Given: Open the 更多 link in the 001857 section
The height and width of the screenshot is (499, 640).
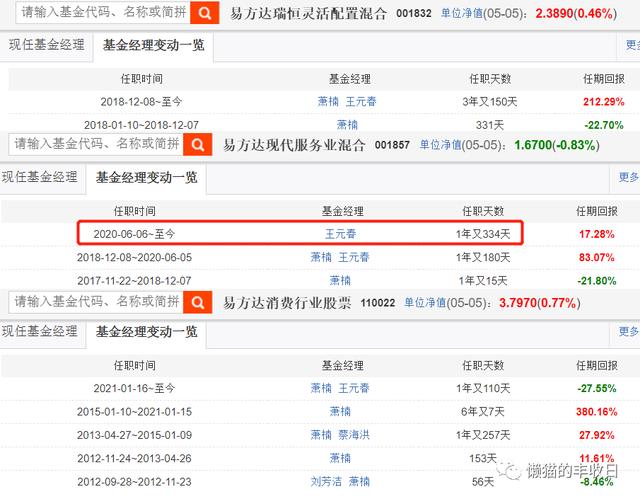Looking at the screenshot, I should (x=629, y=177).
